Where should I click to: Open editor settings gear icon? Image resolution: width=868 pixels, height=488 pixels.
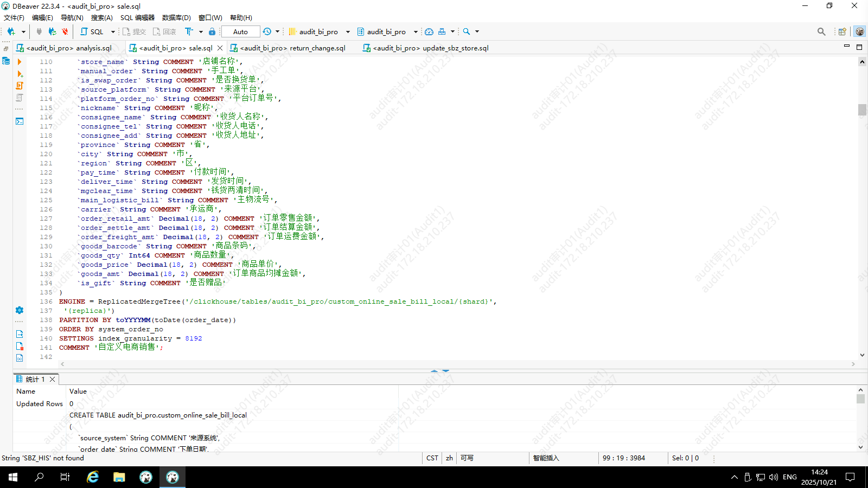click(x=20, y=310)
